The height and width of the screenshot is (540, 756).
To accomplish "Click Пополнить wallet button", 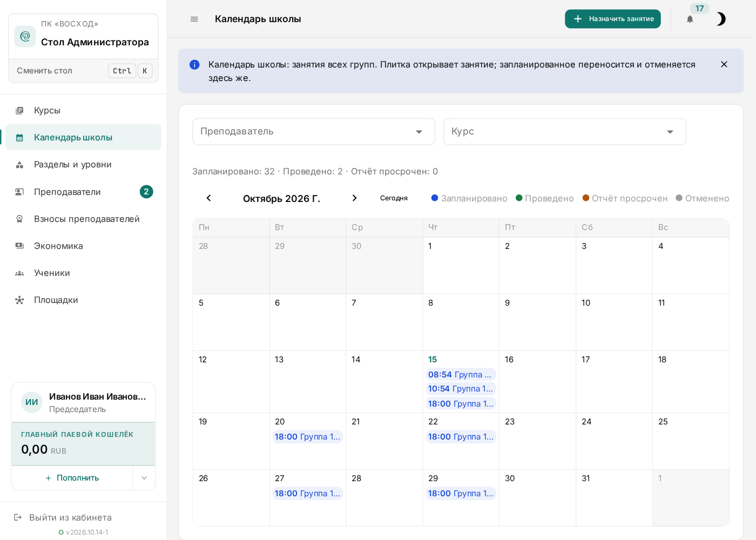I will pyautogui.click(x=72, y=478).
